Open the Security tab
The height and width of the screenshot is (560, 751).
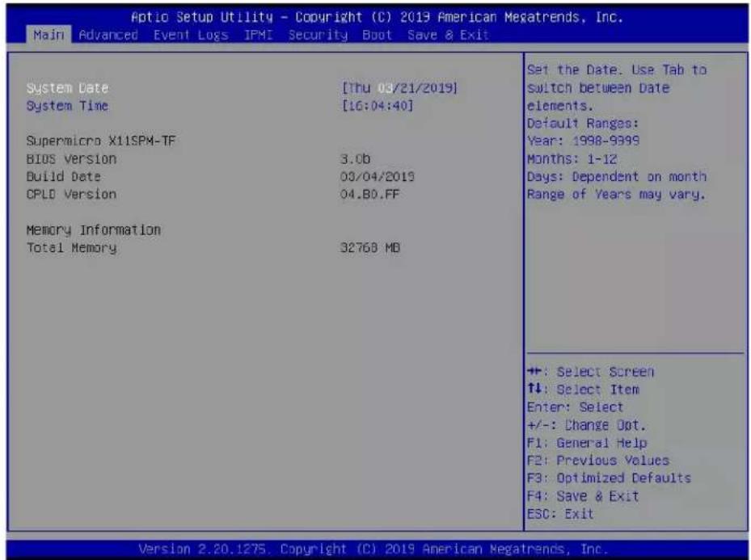tap(318, 35)
